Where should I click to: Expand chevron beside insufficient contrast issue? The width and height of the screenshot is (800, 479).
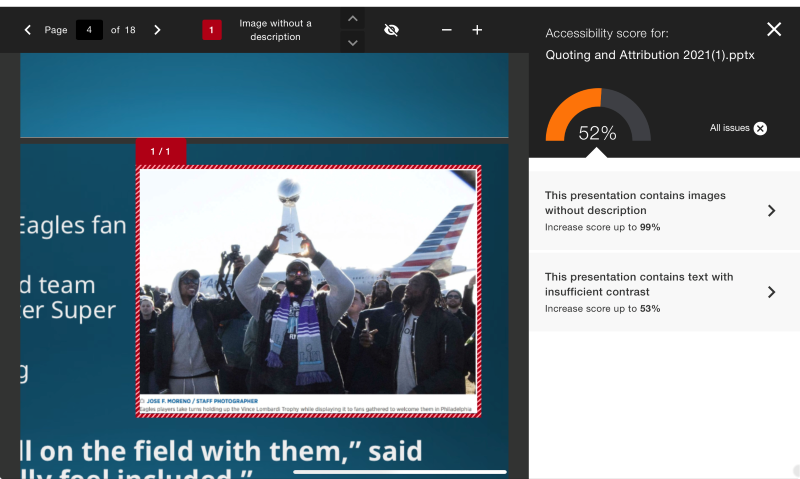771,292
